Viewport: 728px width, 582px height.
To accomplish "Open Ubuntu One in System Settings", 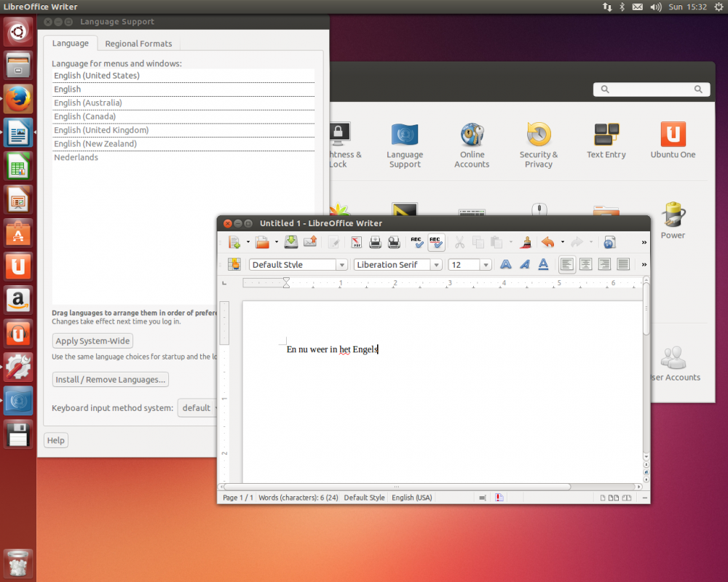I will tap(673, 141).
